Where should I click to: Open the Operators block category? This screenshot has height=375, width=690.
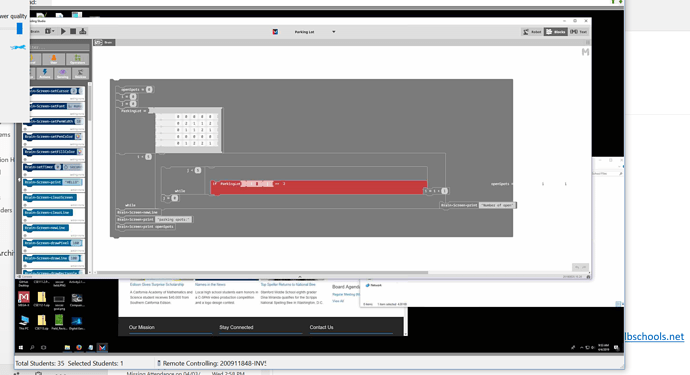pyautogui.click(x=77, y=59)
